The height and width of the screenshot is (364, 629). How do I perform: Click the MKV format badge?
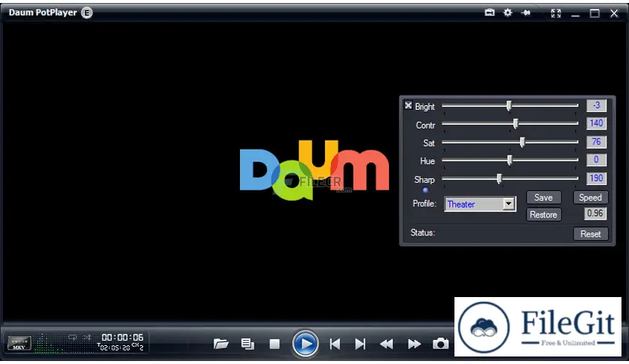tap(20, 344)
